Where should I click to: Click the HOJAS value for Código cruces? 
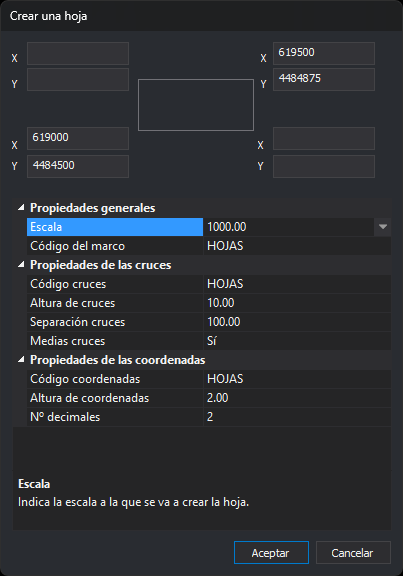[297, 284]
